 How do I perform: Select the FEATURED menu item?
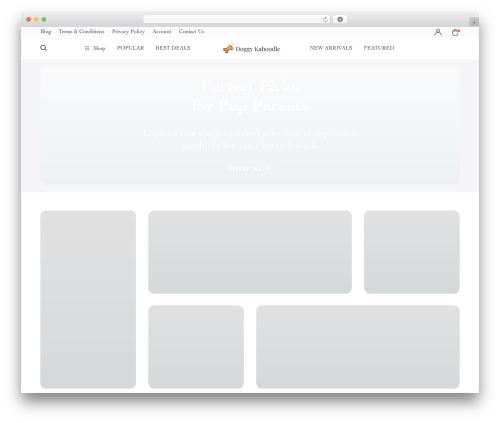tap(379, 48)
